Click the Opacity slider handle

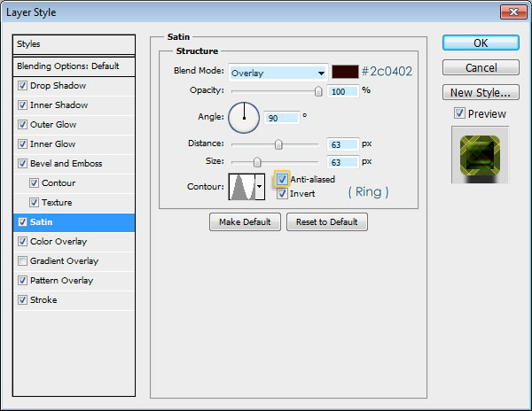click(x=317, y=90)
